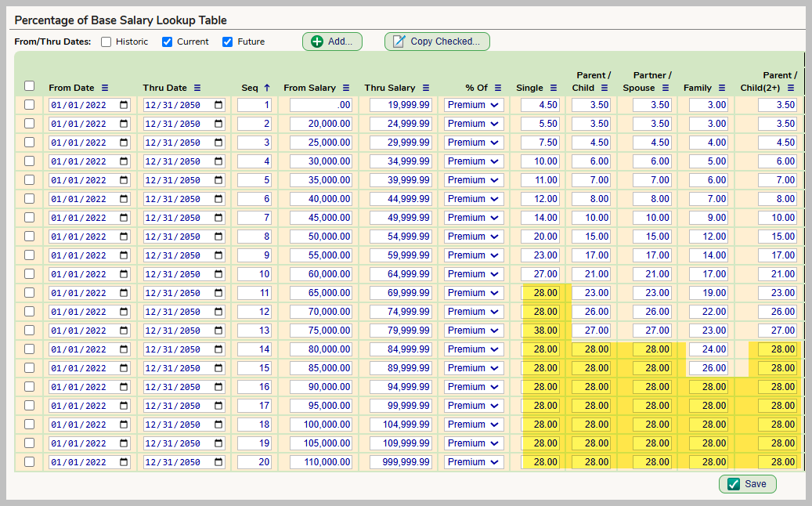This screenshot has width=812, height=506.
Task: Click the Seq column sort arrow
Action: [266, 88]
